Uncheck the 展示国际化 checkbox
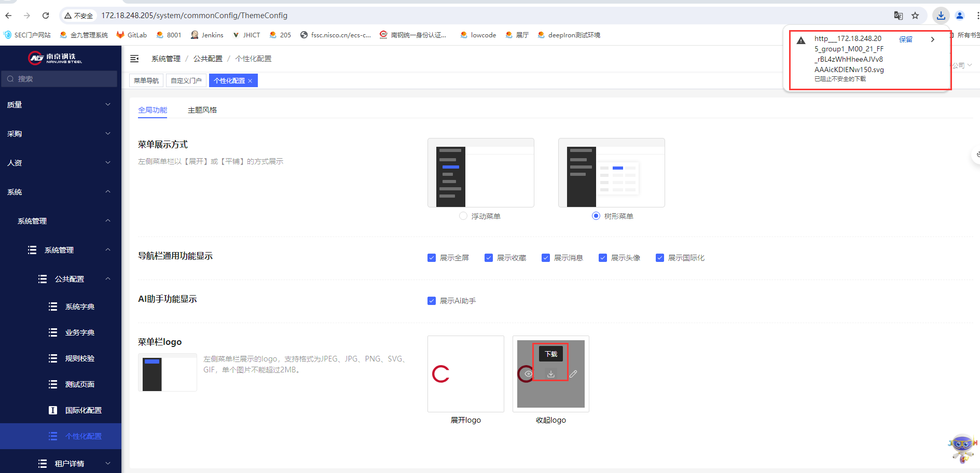The image size is (980, 473). click(x=660, y=258)
